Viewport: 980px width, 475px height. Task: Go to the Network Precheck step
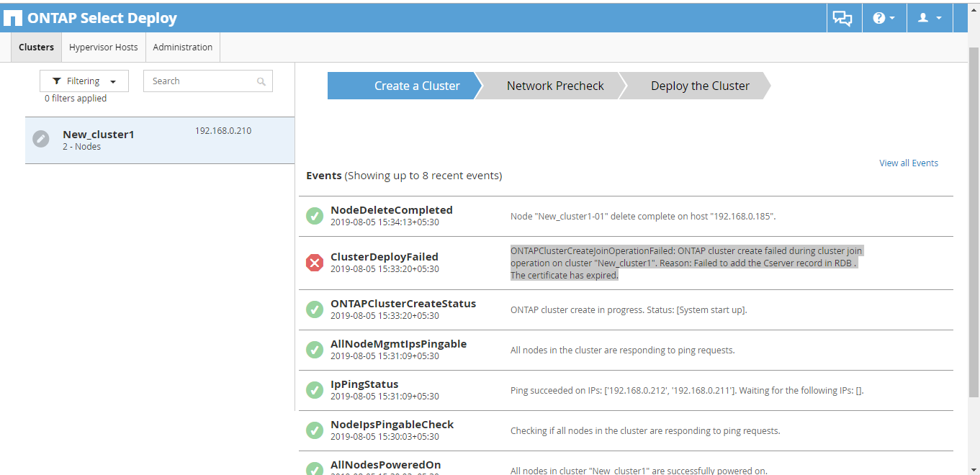(554, 86)
